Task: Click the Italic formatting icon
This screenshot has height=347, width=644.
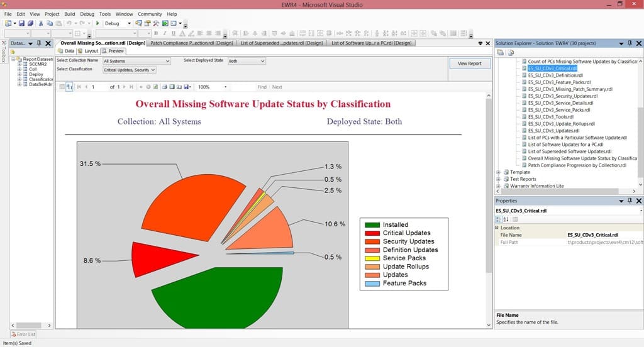Action: pyautogui.click(x=165, y=33)
